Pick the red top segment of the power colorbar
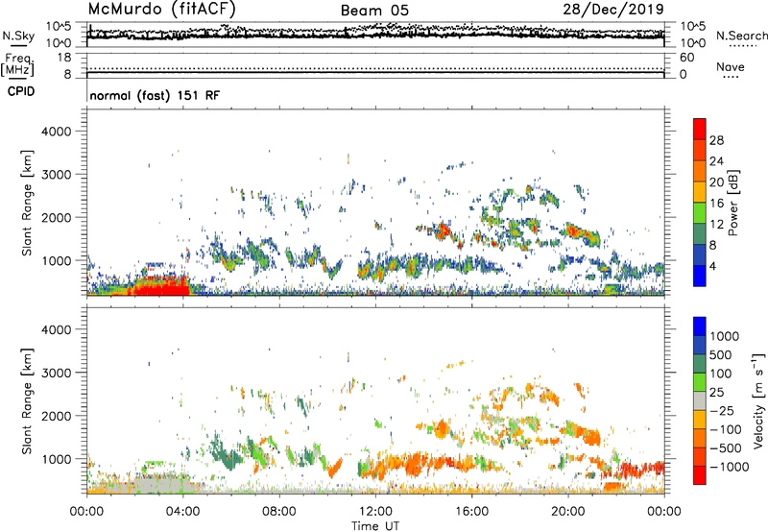 coord(700,130)
